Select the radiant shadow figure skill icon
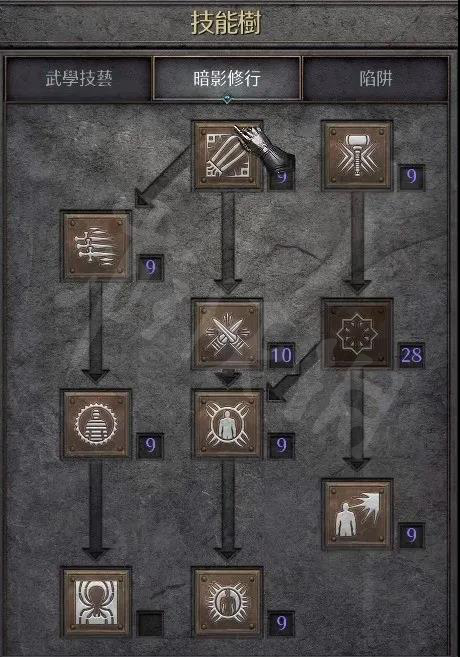This screenshot has width=460, height=657. click(227, 603)
